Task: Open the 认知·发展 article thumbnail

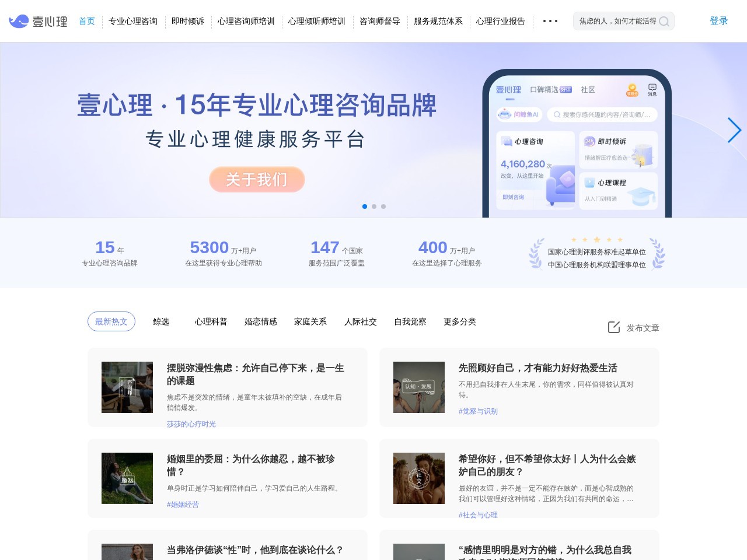Action: coord(419,387)
